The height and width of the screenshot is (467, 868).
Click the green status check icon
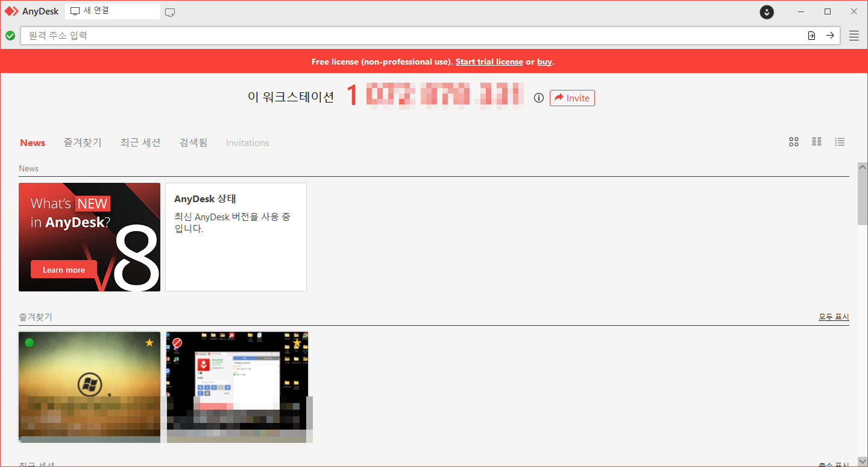coord(10,36)
